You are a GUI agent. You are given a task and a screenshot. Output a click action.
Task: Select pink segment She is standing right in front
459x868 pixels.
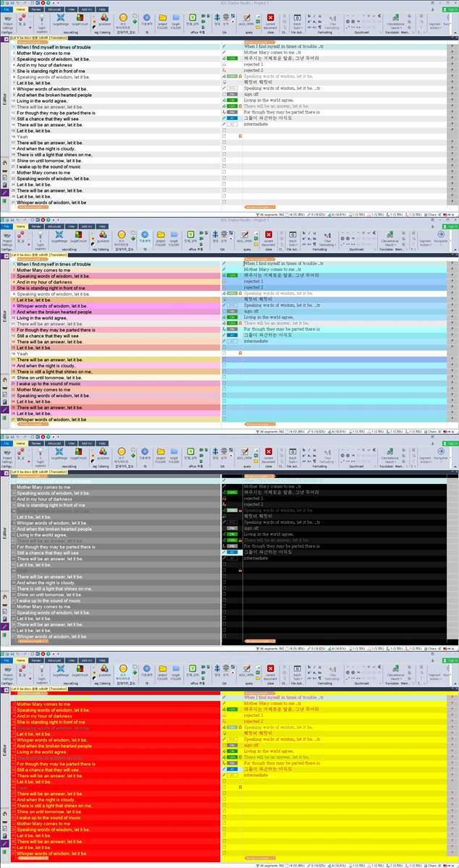click(x=118, y=288)
